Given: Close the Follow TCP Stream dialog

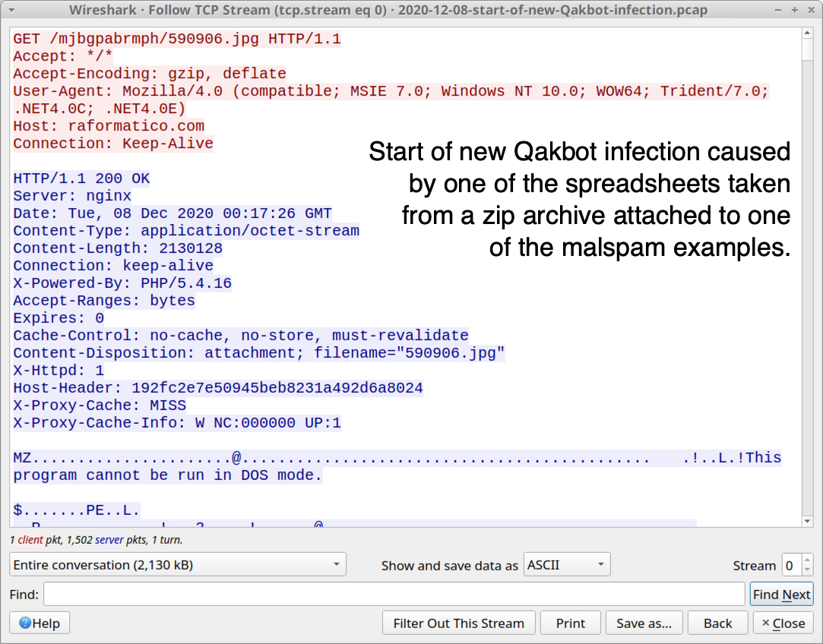Looking at the screenshot, I should point(783,623).
